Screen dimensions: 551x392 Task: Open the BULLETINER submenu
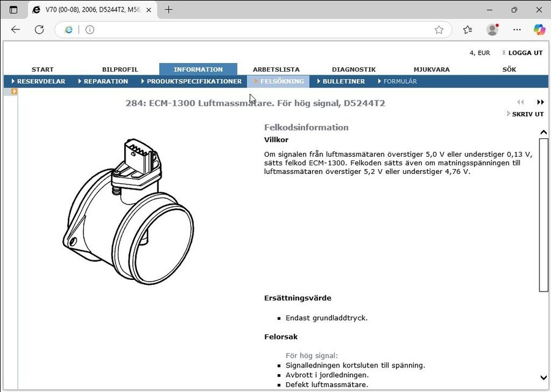pos(343,81)
